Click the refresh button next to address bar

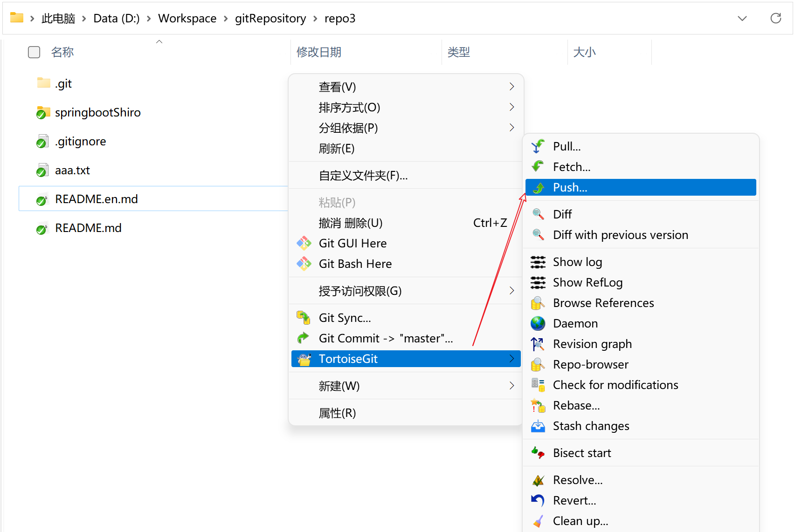pyautogui.click(x=775, y=19)
